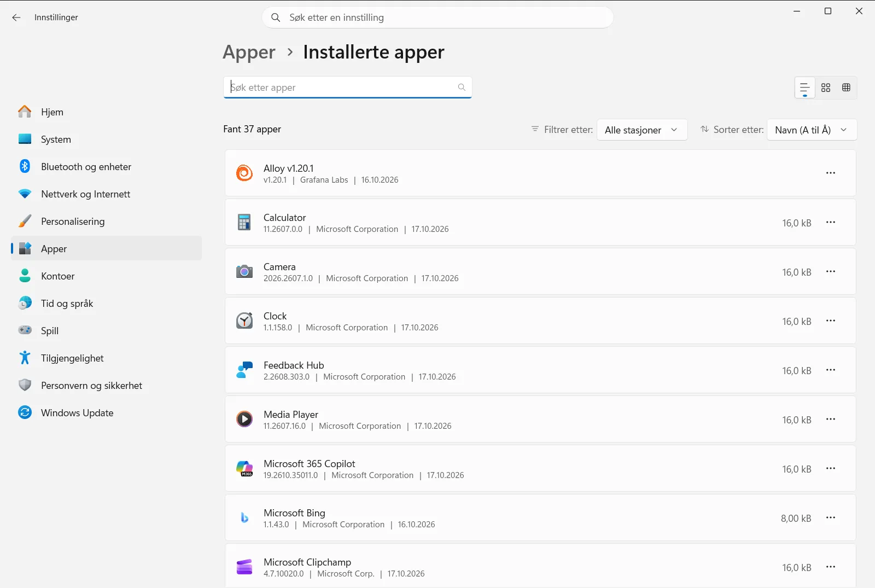Click search magnifier in app search box

(x=462, y=87)
